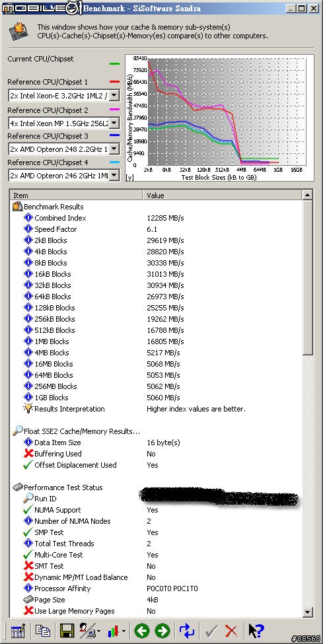323x644 pixels.
Task: Open the bar chart icon's dropdown arrow
Action: click(x=124, y=631)
